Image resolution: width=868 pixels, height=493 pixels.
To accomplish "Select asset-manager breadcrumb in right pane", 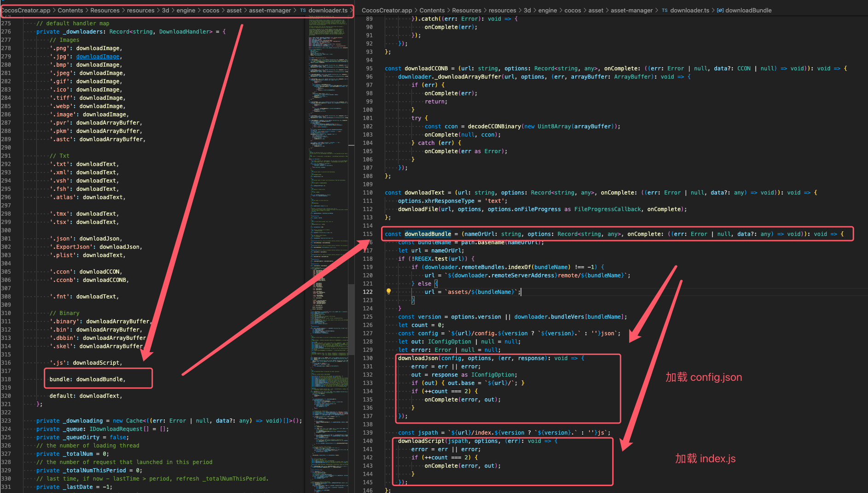I will [x=631, y=10].
